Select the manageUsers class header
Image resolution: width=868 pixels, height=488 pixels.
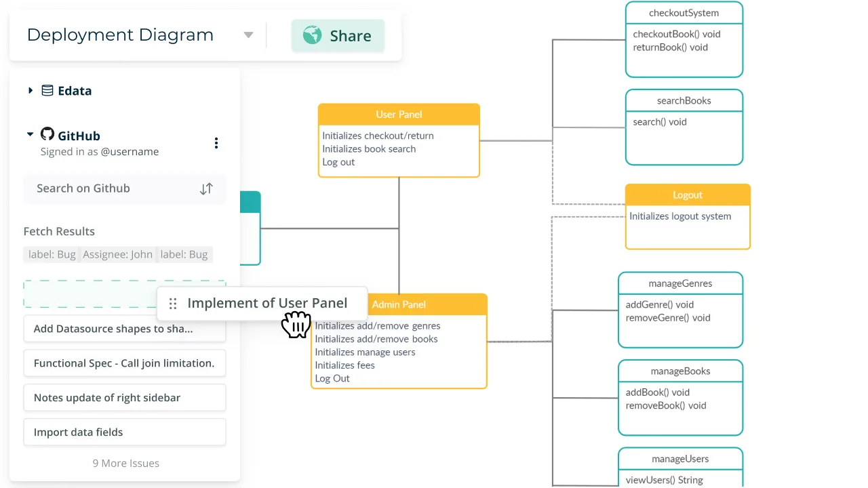tap(681, 459)
